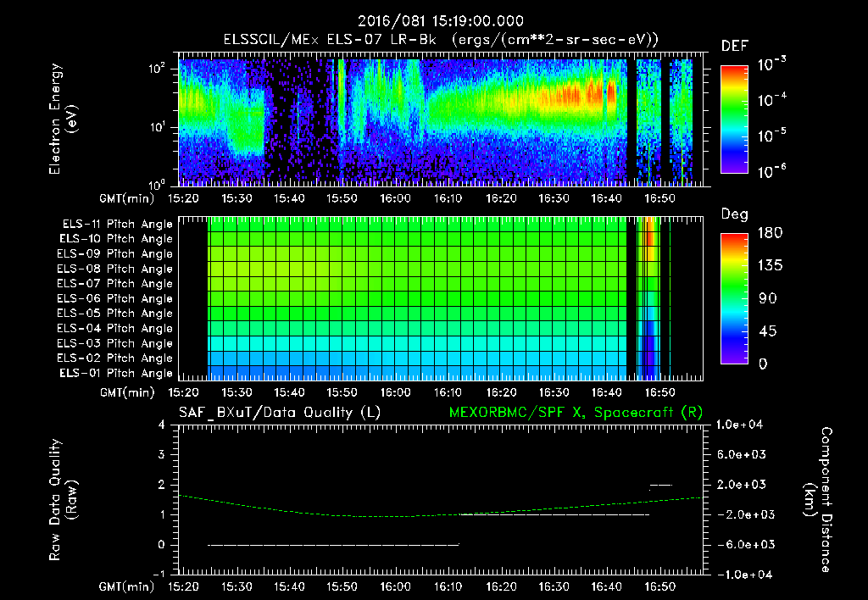The width and height of the screenshot is (868, 600).
Task: Select the ELS-10 Pitch Angle row label
Action: pyautogui.click(x=115, y=239)
